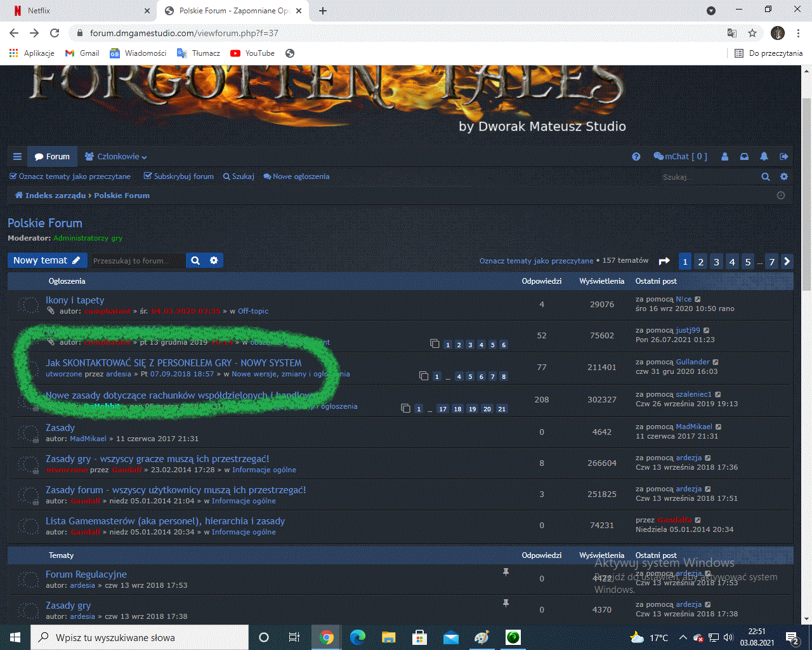This screenshot has height=650, width=812.
Task: Click the Przeszukaj to forum search field
Action: pyautogui.click(x=137, y=260)
